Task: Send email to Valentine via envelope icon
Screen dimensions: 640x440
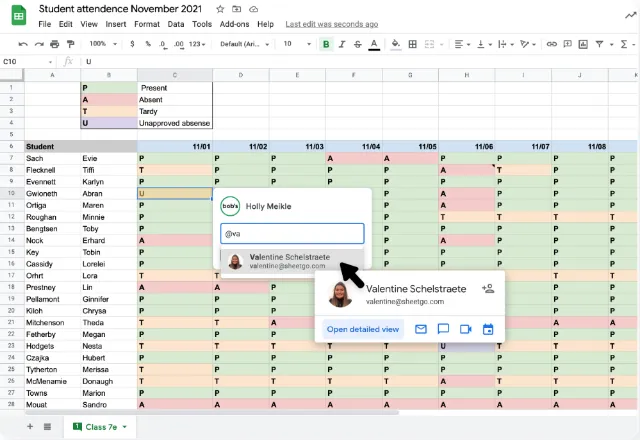Action: click(421, 329)
